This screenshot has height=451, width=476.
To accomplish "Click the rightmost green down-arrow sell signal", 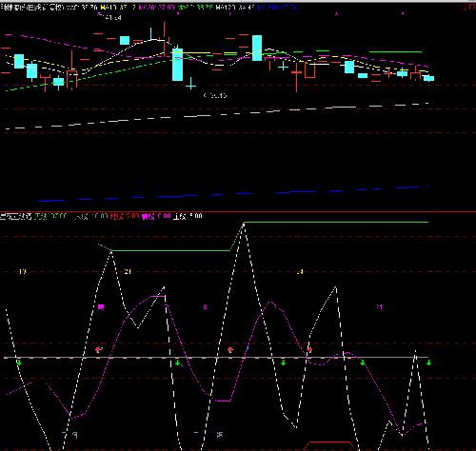I will (x=428, y=363).
